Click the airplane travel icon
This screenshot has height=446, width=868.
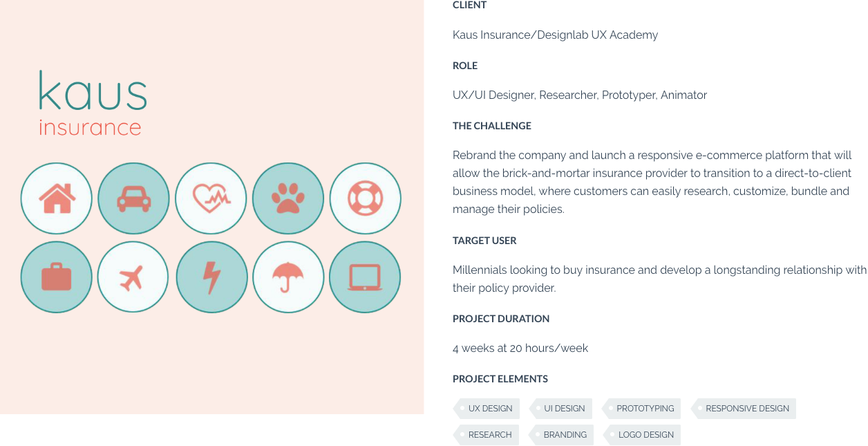(x=133, y=277)
